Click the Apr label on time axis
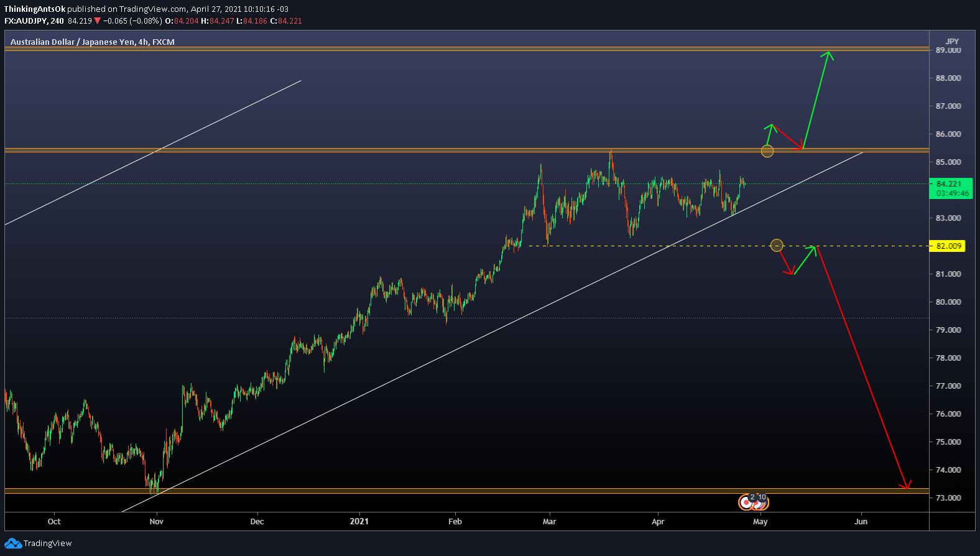 (658, 522)
